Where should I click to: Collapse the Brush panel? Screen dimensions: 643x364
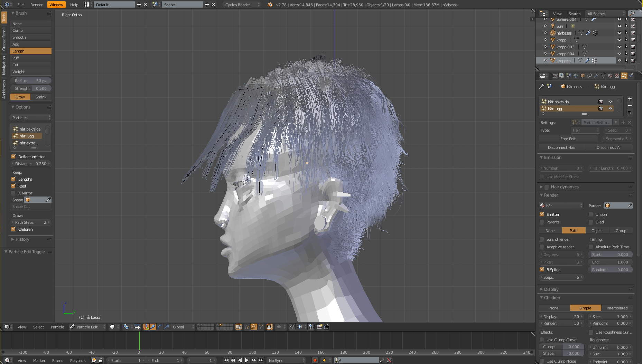tap(13, 13)
